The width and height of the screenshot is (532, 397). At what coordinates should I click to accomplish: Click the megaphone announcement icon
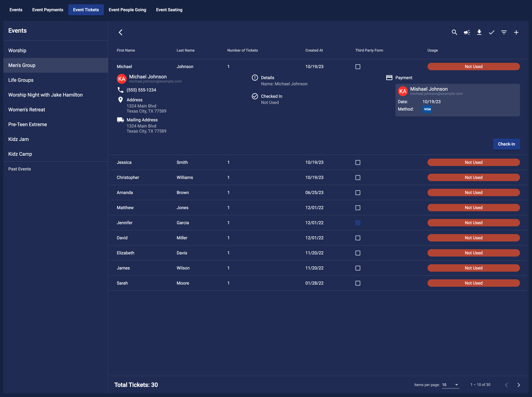click(x=467, y=32)
